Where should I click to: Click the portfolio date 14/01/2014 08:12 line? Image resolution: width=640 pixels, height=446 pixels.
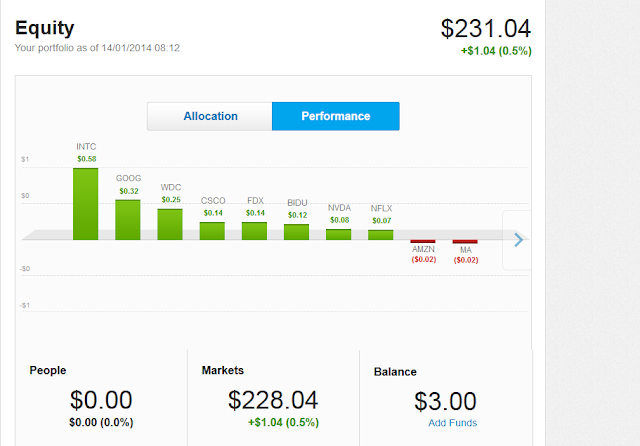point(97,48)
